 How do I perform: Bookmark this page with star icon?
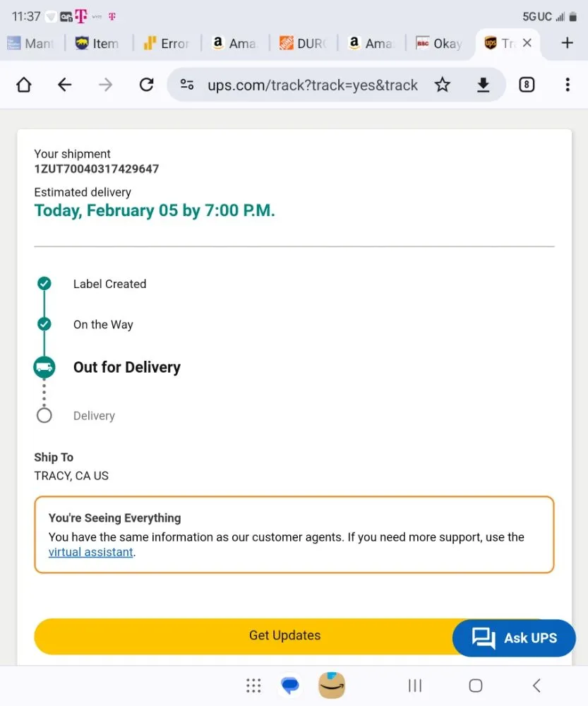point(443,85)
